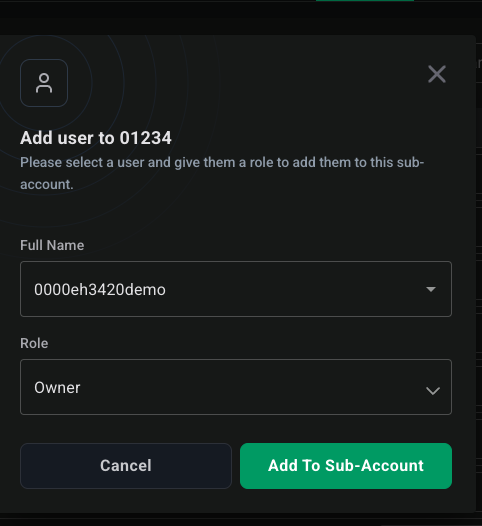Click the selected Owner role text
The width and height of the screenshot is (482, 526).
click(57, 387)
